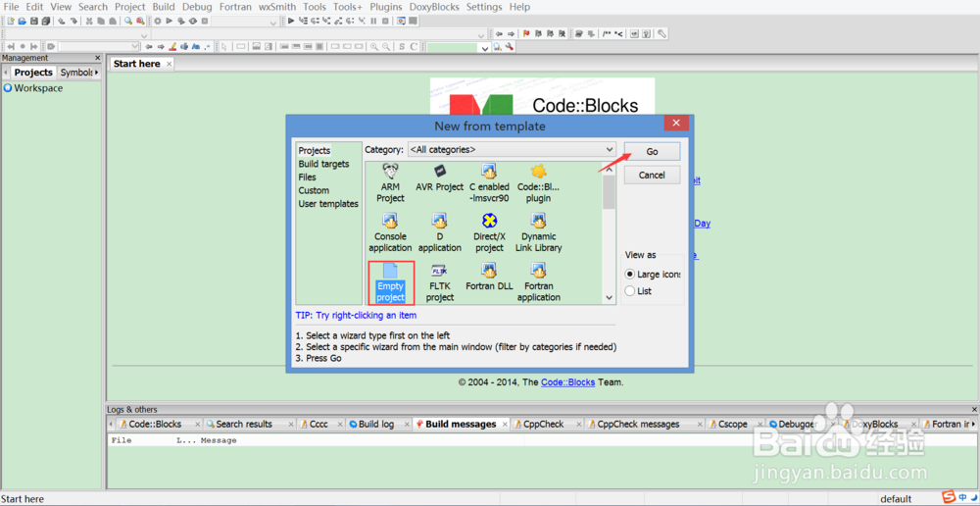Switch to the Projects management tab
This screenshot has width=980, height=506.
tap(33, 73)
